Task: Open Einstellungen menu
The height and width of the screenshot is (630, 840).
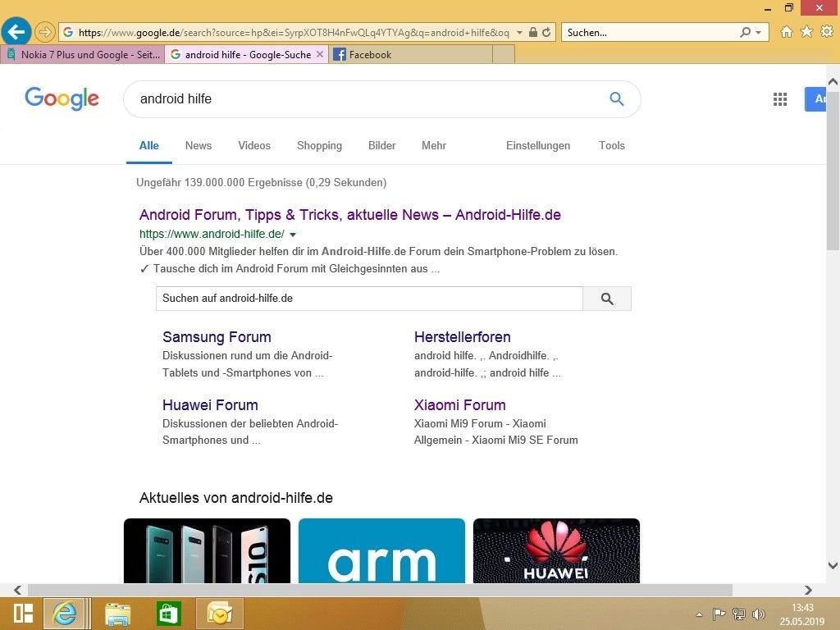Action: [538, 146]
